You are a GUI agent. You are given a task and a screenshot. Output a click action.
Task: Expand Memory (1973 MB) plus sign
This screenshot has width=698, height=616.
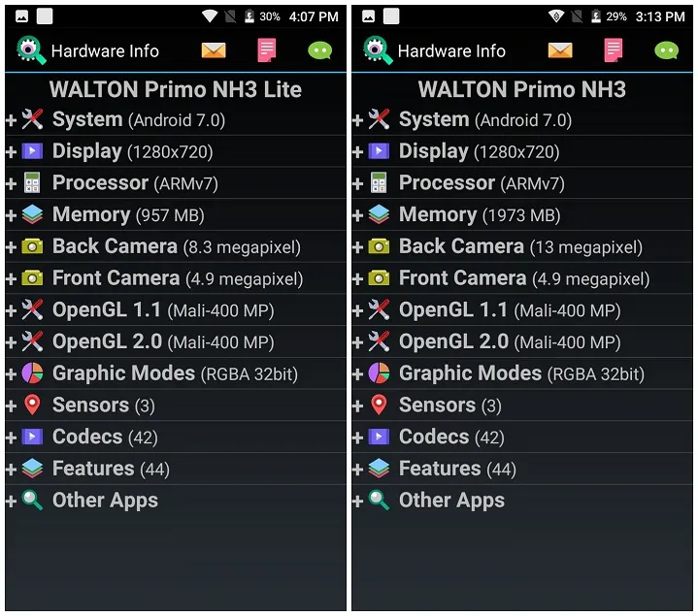(357, 215)
